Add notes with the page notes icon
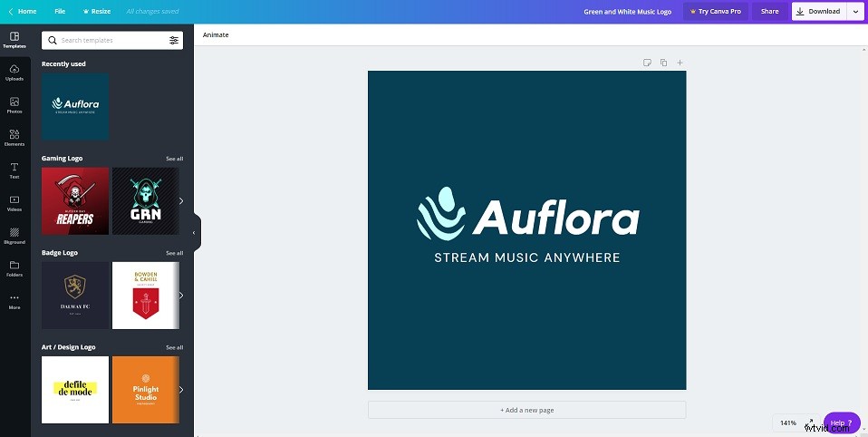The height and width of the screenshot is (437, 868). tap(647, 63)
